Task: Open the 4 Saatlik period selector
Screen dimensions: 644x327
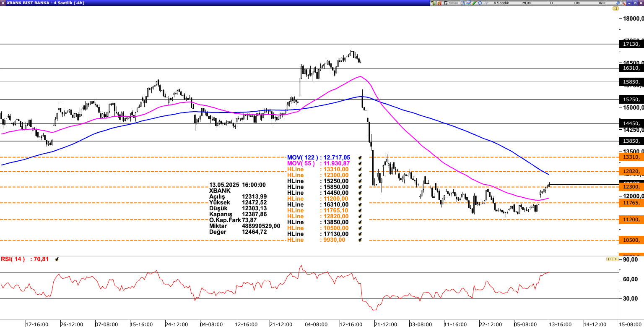Action: pos(501,3)
